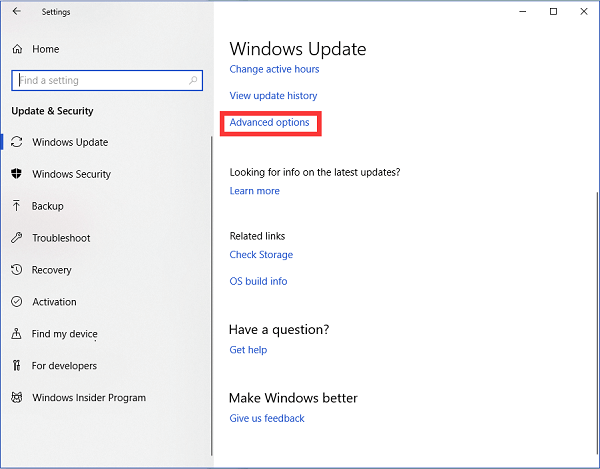Click the Home house icon
Screen dimensions: 600x469
point(17,49)
